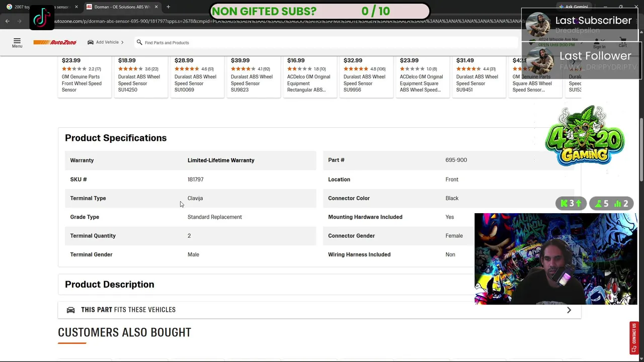Open the Add Vehicle selector
Screen dimensions: 644x362
pyautogui.click(x=106, y=42)
